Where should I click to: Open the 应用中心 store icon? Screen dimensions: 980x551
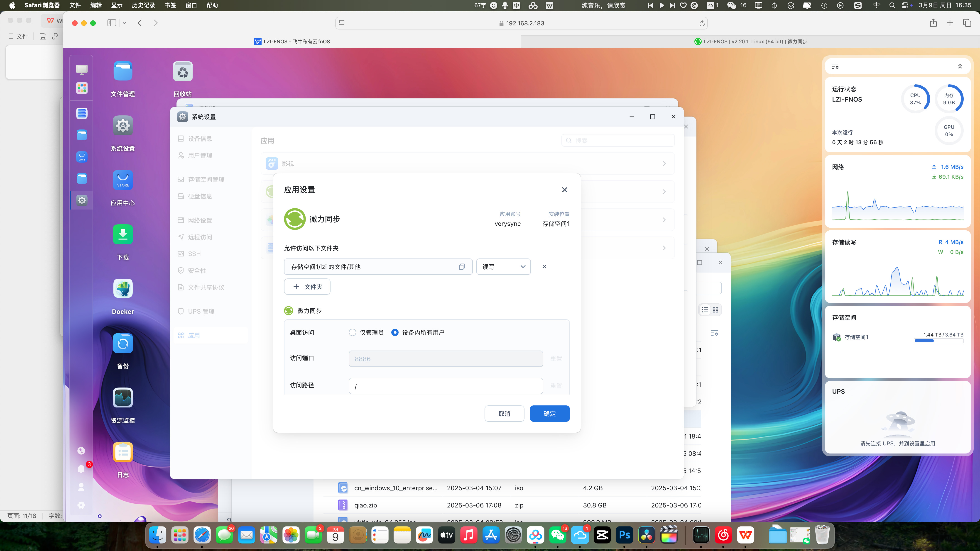(122, 180)
